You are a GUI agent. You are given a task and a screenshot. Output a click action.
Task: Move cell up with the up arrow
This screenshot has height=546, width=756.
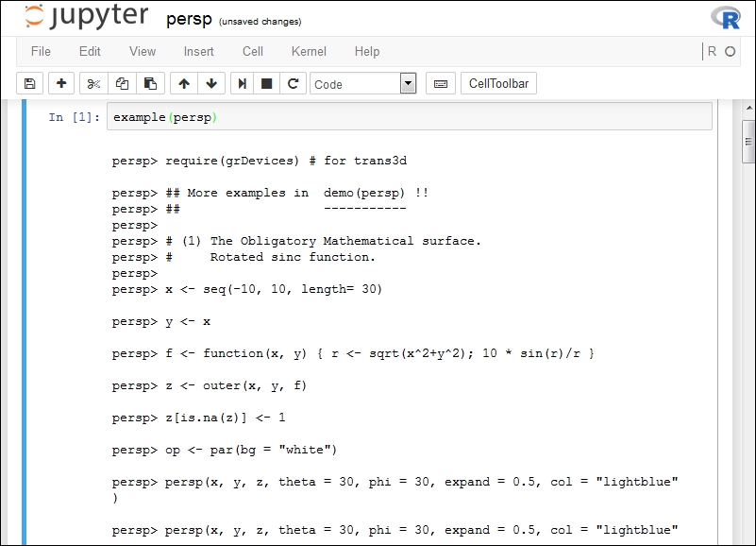[x=184, y=83]
